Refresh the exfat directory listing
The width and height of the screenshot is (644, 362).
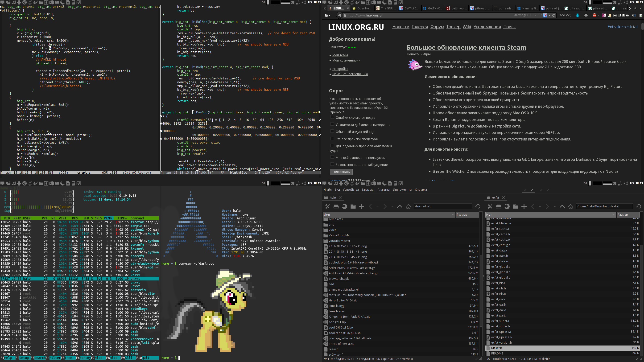click(638, 206)
